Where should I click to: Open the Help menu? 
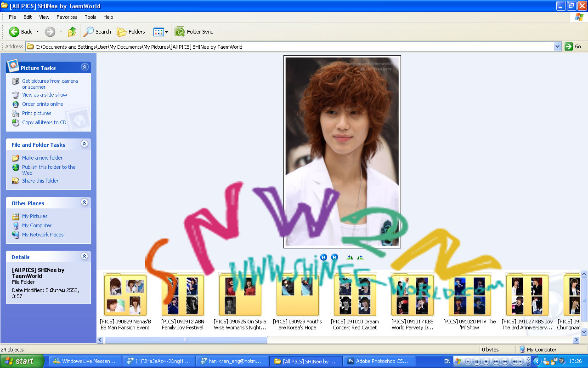coord(108,17)
